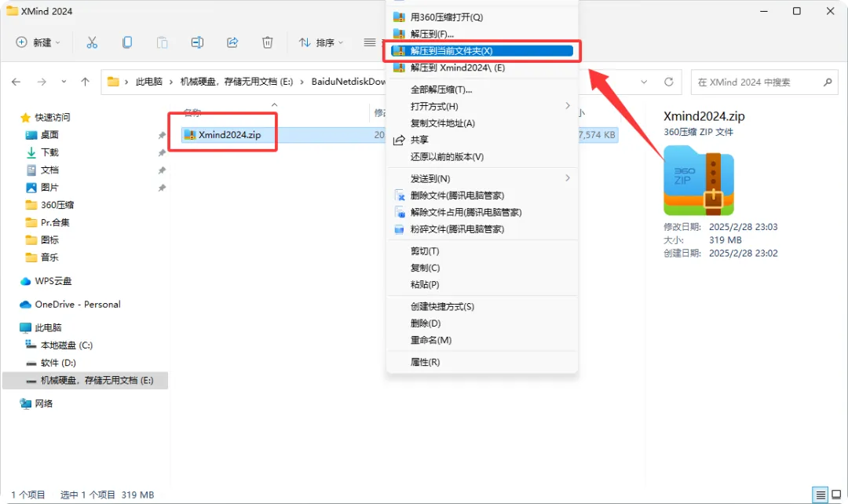Image resolution: width=848 pixels, height=504 pixels.
Task: Choose 粉碎文件(腾讯电脑管家) entry
Action: pyautogui.click(x=482, y=228)
